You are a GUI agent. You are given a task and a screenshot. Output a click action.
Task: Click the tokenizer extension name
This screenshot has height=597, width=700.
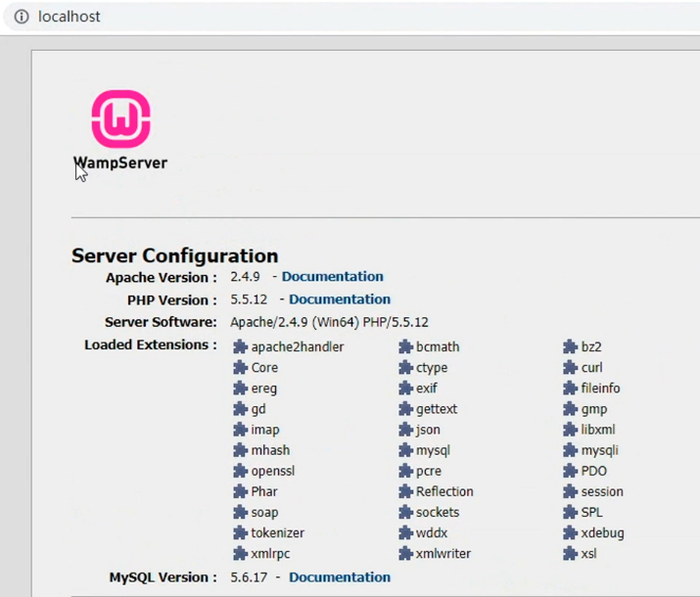[x=278, y=532]
